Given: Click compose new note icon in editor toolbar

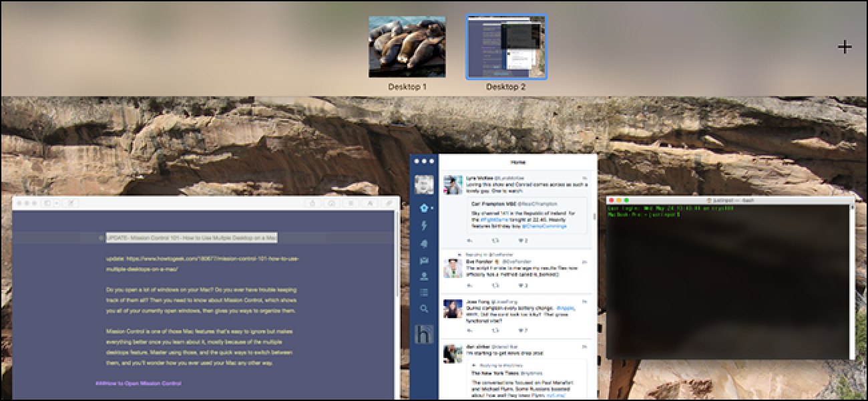Looking at the screenshot, I should [71, 203].
